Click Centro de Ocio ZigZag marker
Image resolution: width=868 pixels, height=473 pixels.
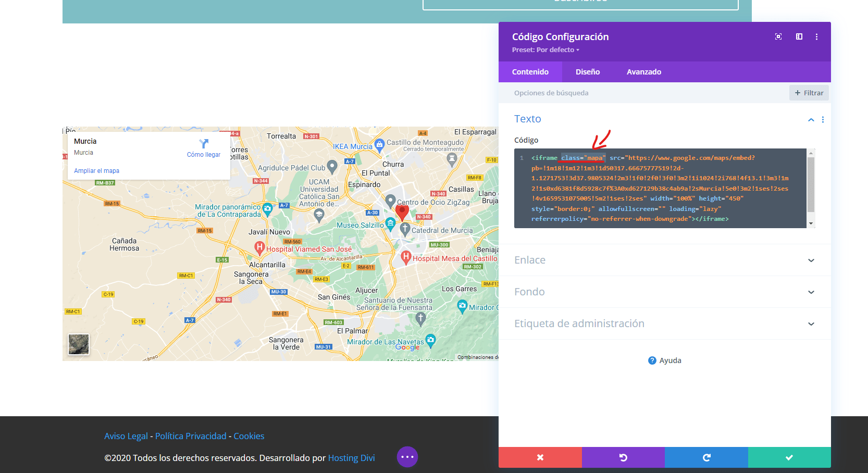pyautogui.click(x=390, y=201)
